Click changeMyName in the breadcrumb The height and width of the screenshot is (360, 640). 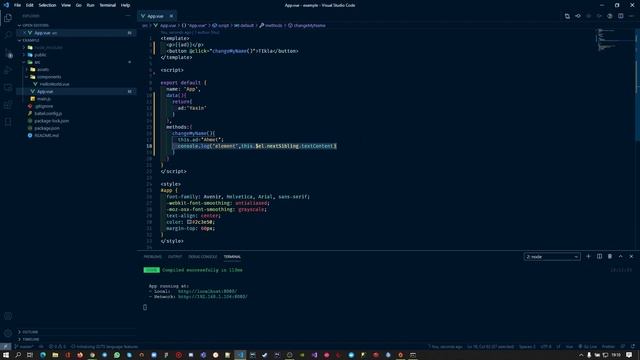click(x=307, y=25)
